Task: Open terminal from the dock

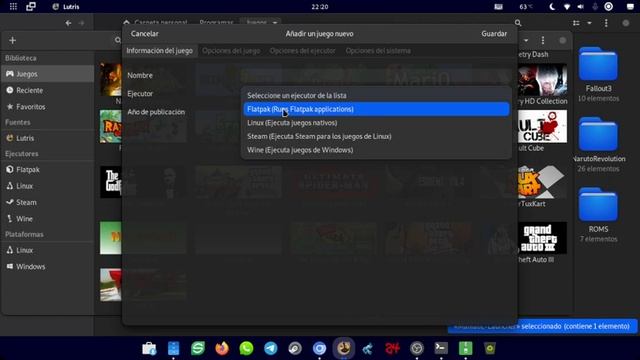Action: (x=441, y=348)
